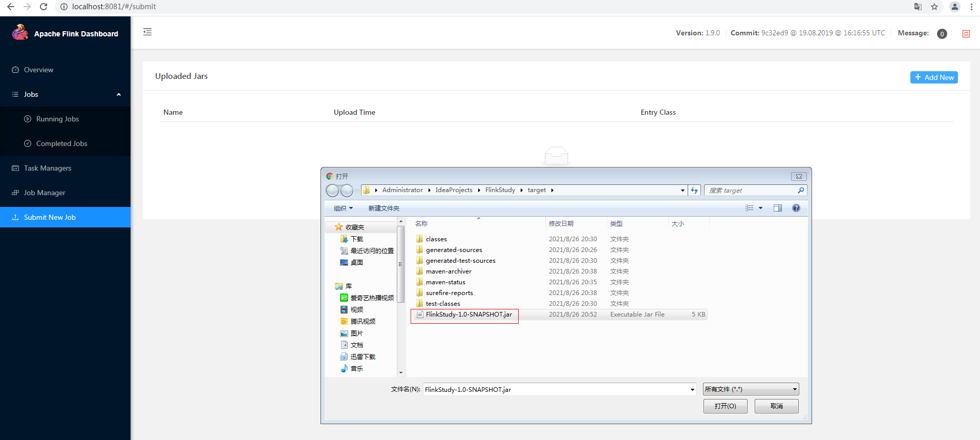Select Submit New Job menu item
This screenshot has height=440, width=980.
(65, 217)
